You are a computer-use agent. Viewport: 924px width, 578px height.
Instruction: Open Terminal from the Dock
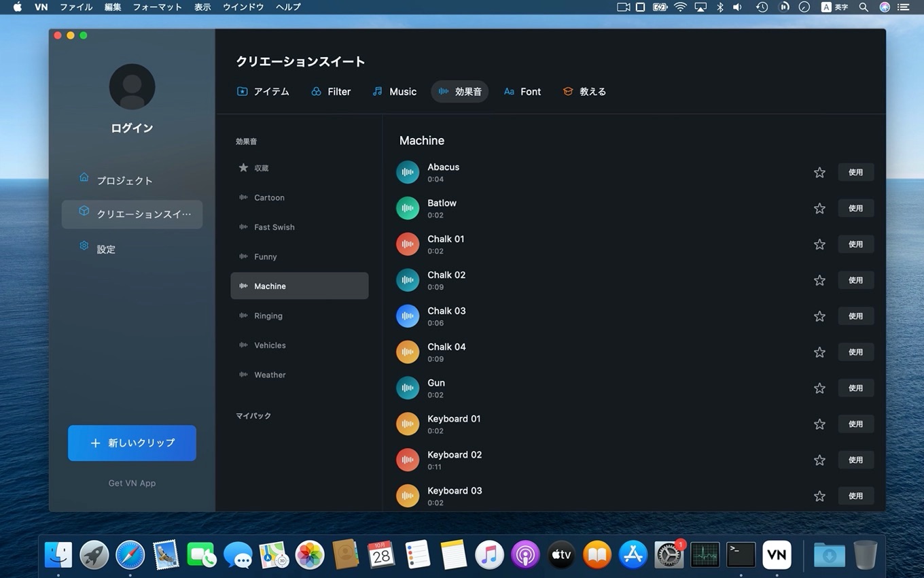pyautogui.click(x=741, y=555)
